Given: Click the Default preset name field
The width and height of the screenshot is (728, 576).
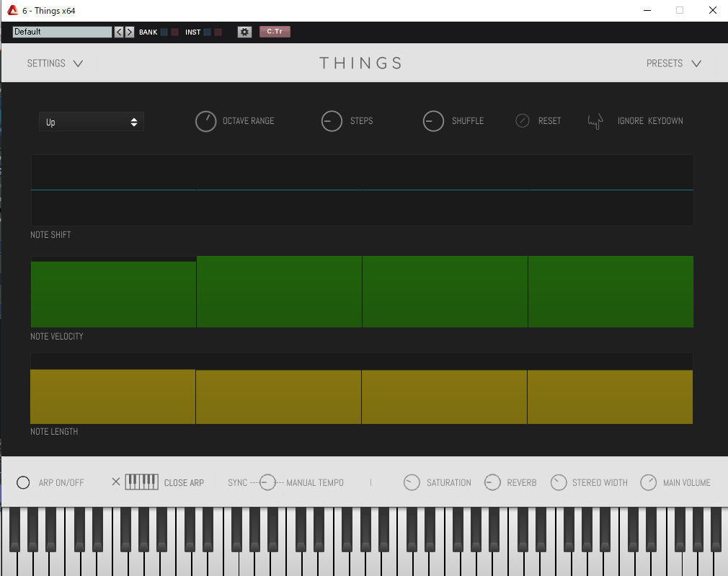Looking at the screenshot, I should pos(62,32).
